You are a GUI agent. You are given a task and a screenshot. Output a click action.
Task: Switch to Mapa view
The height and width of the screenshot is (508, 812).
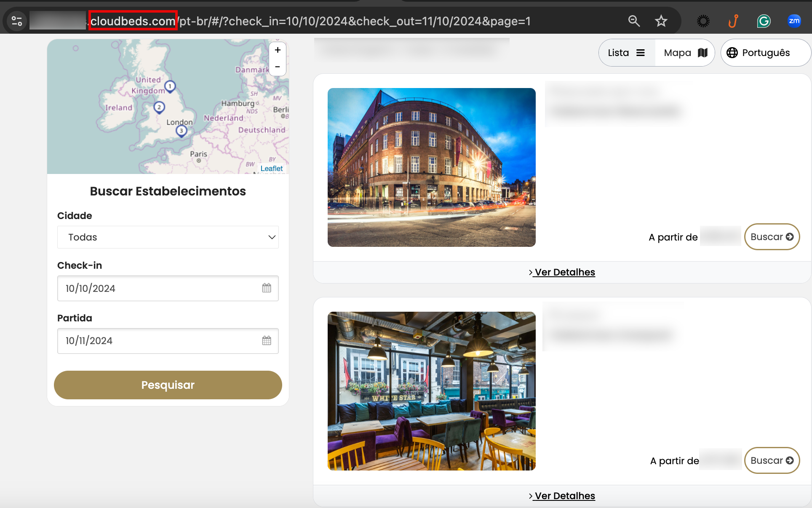(685, 53)
